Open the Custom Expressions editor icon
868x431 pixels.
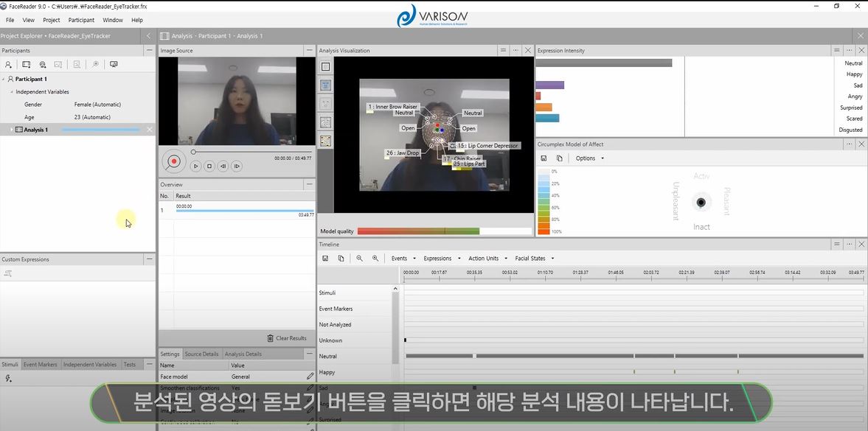[x=8, y=273]
